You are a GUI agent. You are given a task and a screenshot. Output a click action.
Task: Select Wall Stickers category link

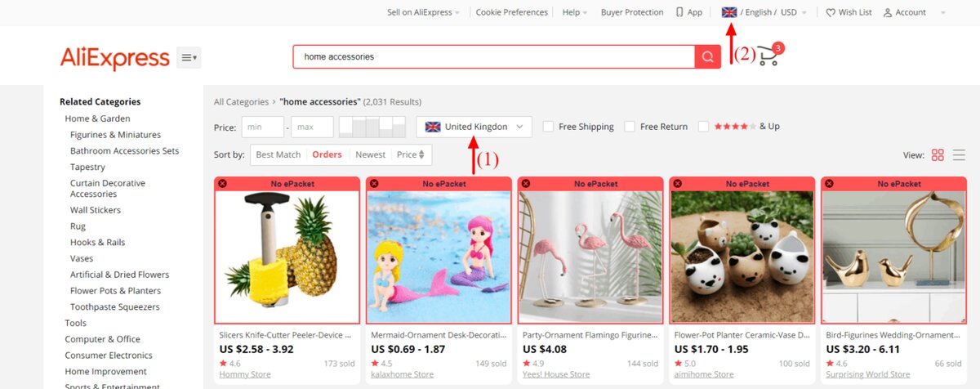pyautogui.click(x=96, y=210)
